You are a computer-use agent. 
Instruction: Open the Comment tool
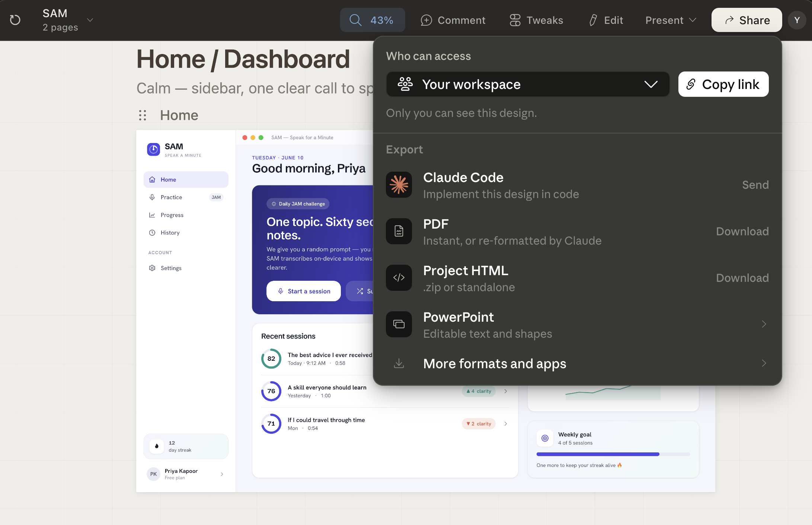[x=453, y=20]
